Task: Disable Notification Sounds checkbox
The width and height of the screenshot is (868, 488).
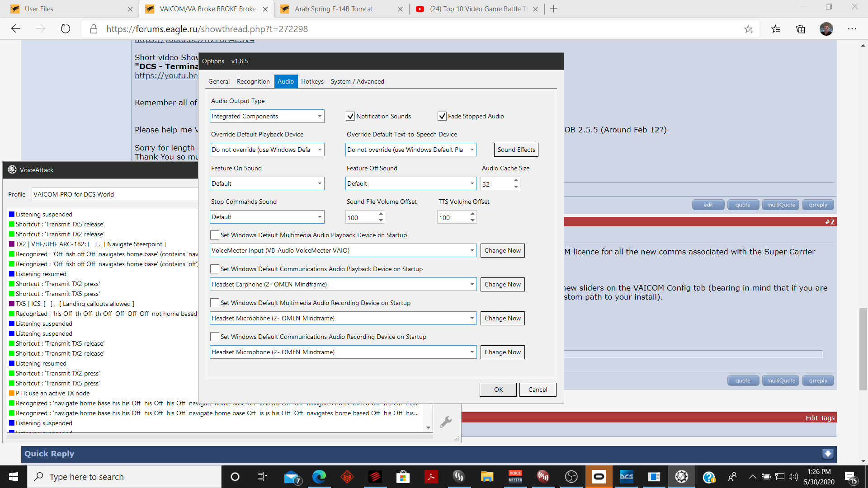Action: pos(350,116)
